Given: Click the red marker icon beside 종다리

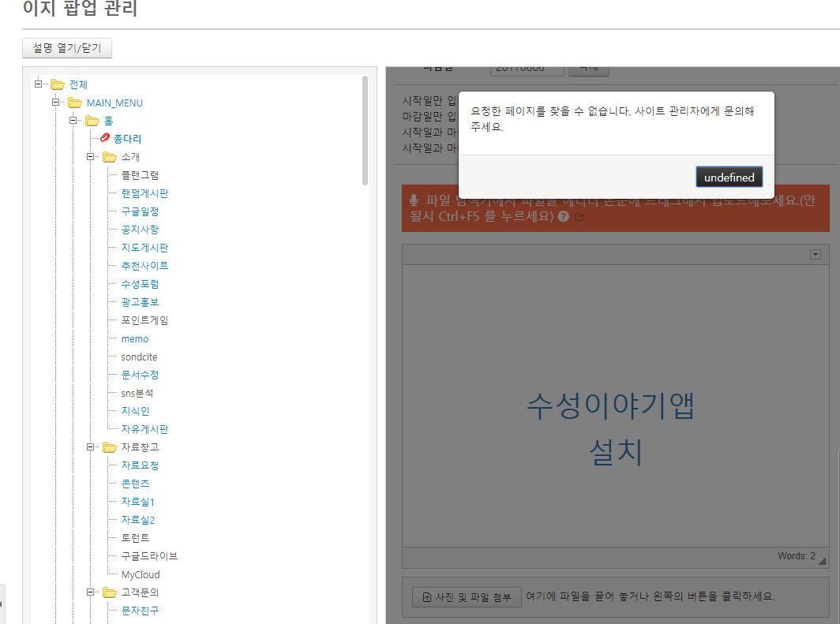Looking at the screenshot, I should click(105, 138).
